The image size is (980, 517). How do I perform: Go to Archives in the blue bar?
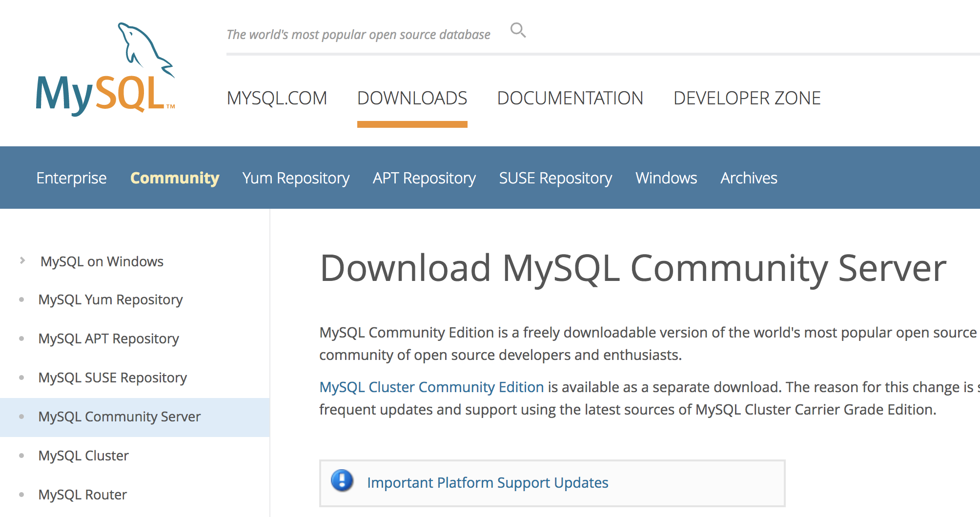[749, 178]
